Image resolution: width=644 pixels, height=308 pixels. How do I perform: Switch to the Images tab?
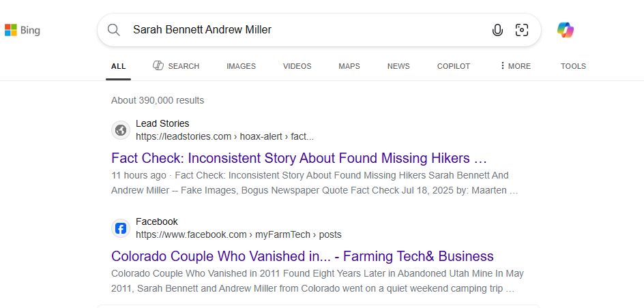point(241,66)
